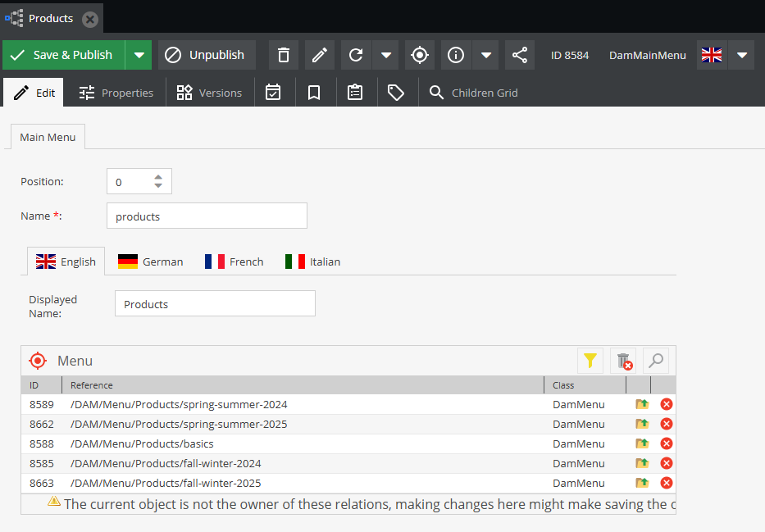The height and width of the screenshot is (532, 765).
Task: Click the locate-in-tree target icon
Action: pos(420,55)
